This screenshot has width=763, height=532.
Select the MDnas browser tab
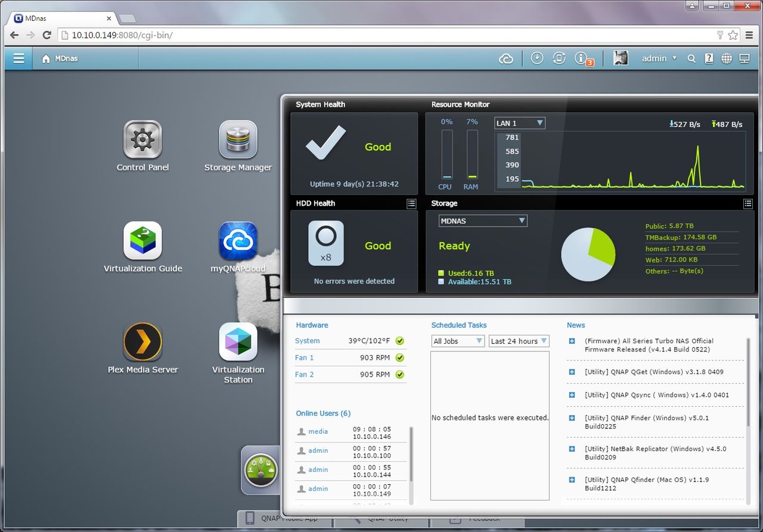[x=63, y=18]
